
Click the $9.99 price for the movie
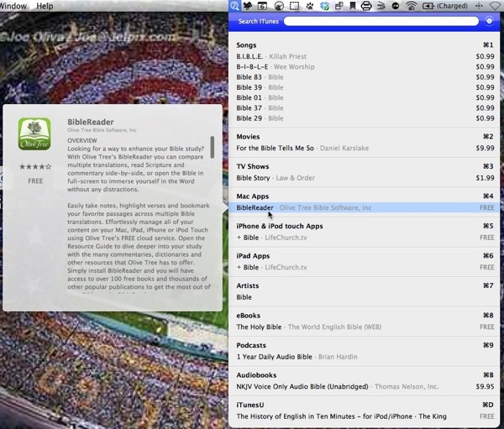485,148
